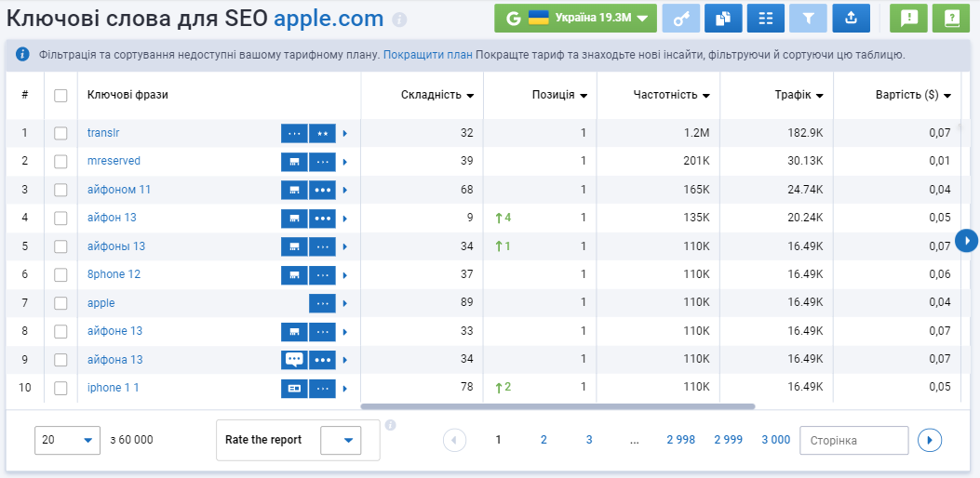Viewport: 980px width, 478px height.
Task: Click the dots icon in translr row
Action: [294, 133]
